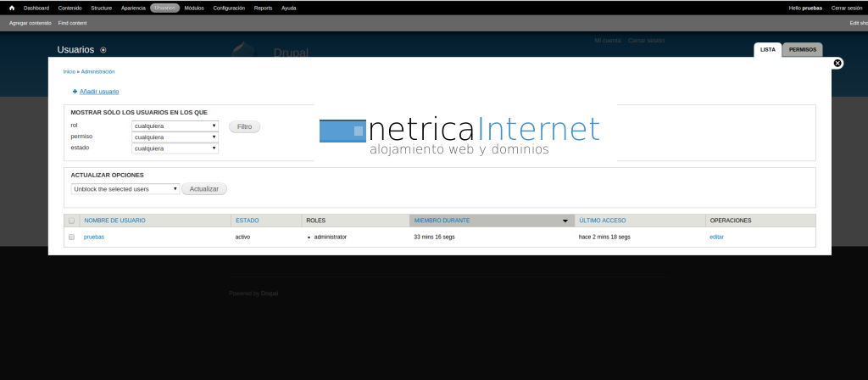Image resolution: width=868 pixels, height=380 pixels.
Task: Click the Roles column header
Action: [316, 221]
